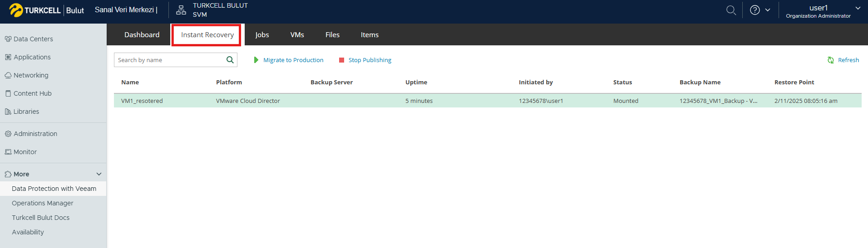Click the More puzzle icon

click(x=8, y=174)
